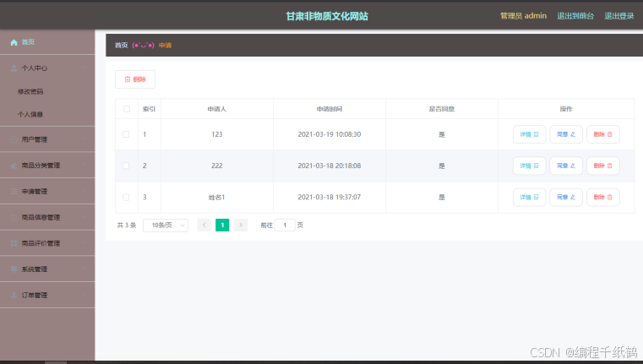Open 详情 for applicant 姓名1
The image size is (643, 364).
[529, 197]
